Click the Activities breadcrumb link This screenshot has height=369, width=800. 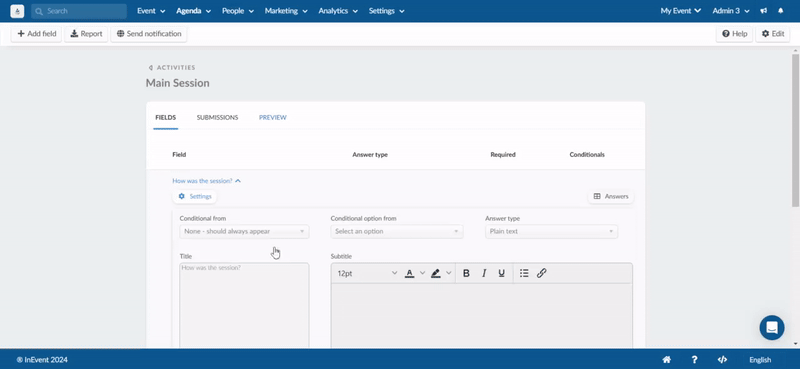coord(176,67)
